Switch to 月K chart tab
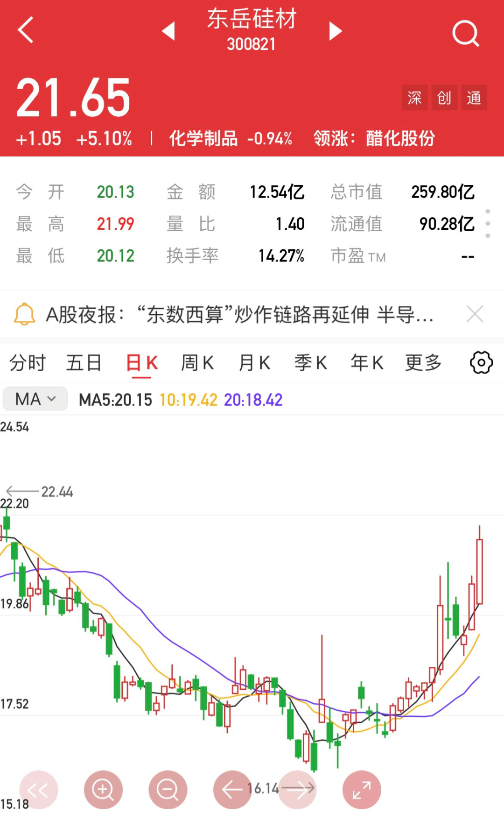The height and width of the screenshot is (813, 504). pos(254,362)
